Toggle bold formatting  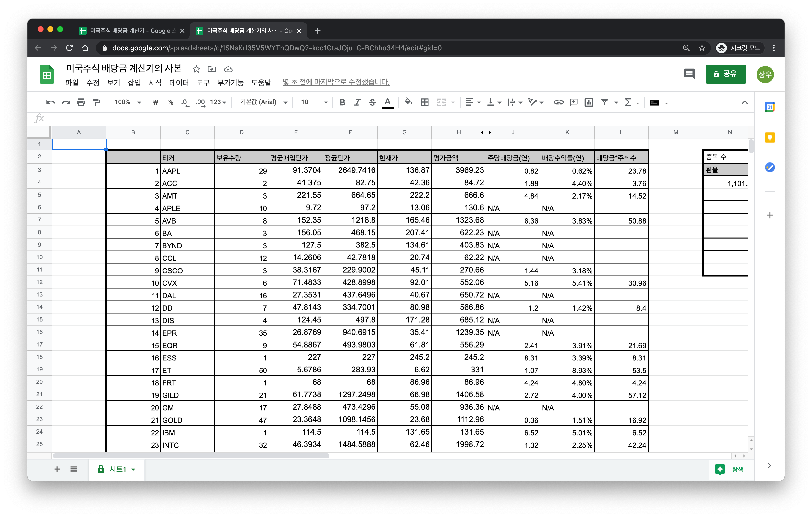(342, 102)
